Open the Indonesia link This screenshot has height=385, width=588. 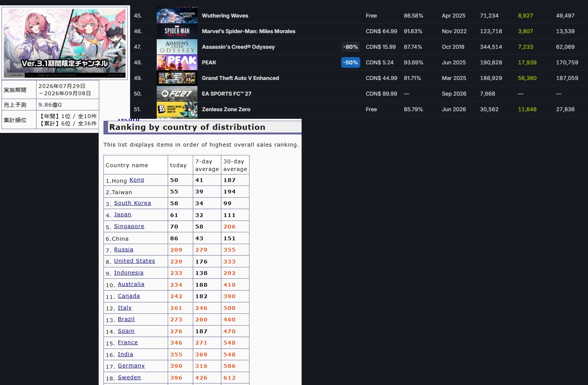click(x=129, y=273)
